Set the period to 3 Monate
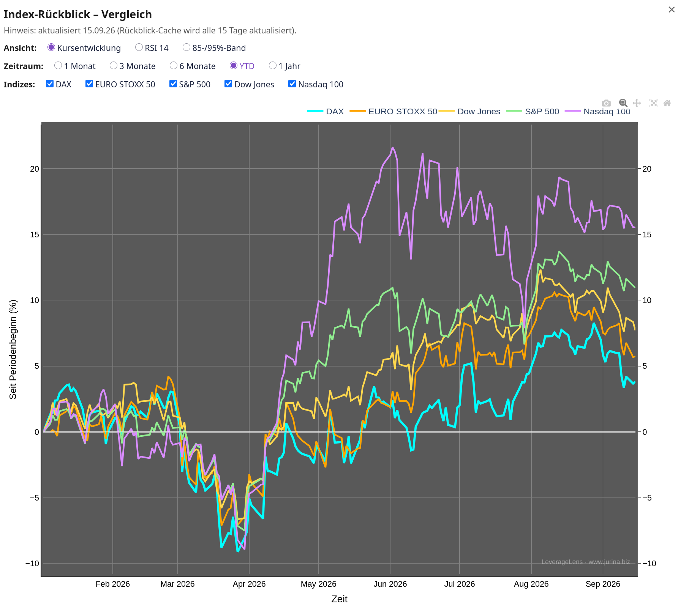 114,66
